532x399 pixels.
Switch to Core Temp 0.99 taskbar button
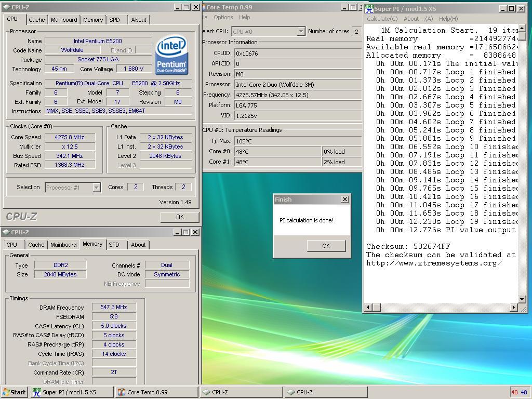coord(156,392)
